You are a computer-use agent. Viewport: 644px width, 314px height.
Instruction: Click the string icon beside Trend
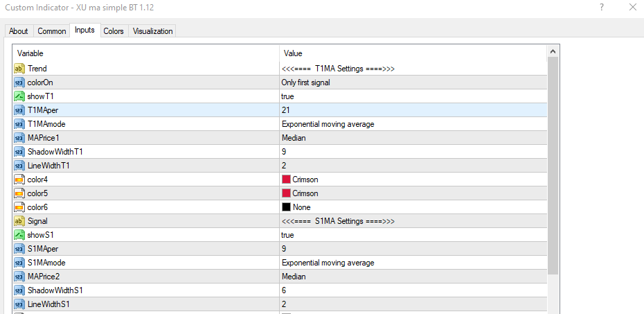point(19,69)
